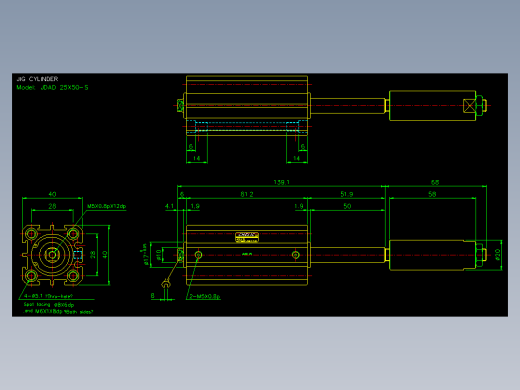The height and width of the screenshot is (390, 520).
Task: Click the 'and M6X1.0dp both sides' note
Action: click(58, 312)
